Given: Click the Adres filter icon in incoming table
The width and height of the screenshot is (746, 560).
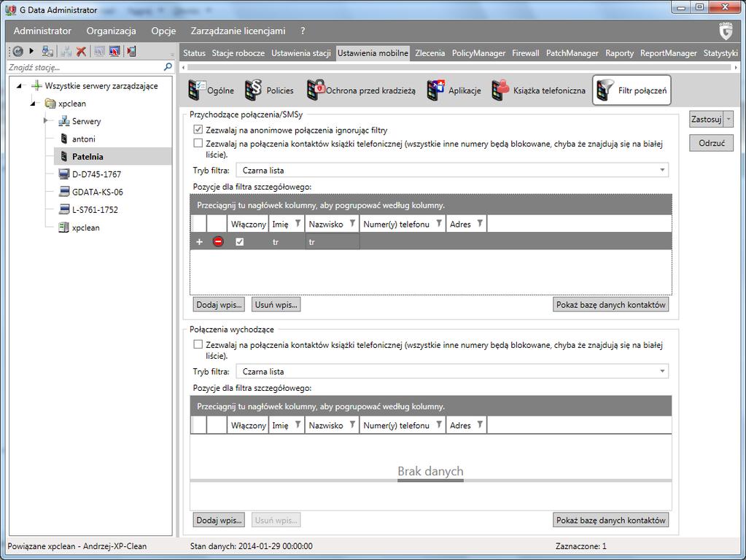Looking at the screenshot, I should [480, 223].
